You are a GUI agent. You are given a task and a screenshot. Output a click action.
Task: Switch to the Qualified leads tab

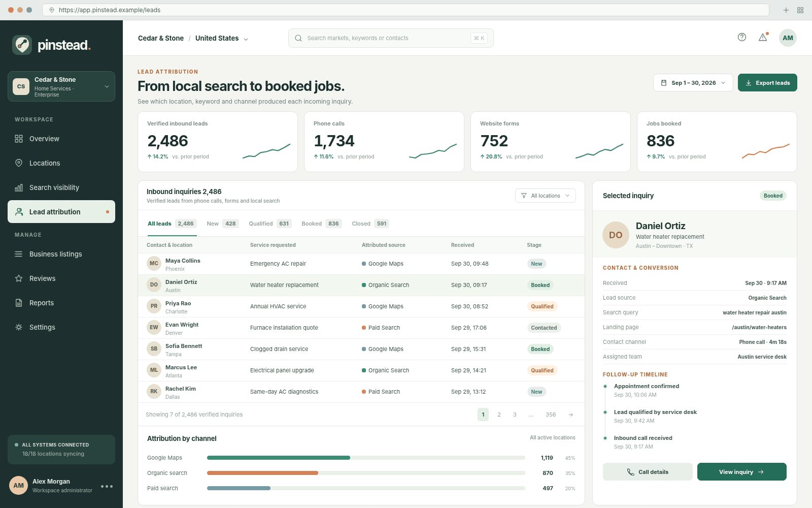pyautogui.click(x=270, y=224)
